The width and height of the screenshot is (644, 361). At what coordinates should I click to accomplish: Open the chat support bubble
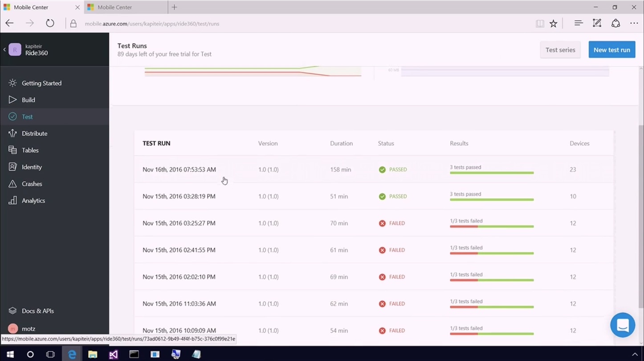tap(623, 325)
